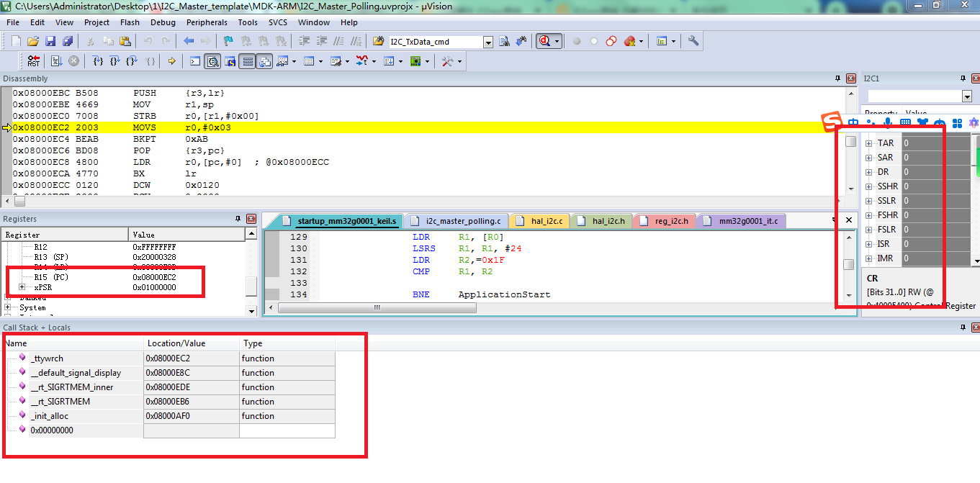This screenshot has height=483, width=980.
Task: Expand the xPSR register tree
Action: click(22, 287)
